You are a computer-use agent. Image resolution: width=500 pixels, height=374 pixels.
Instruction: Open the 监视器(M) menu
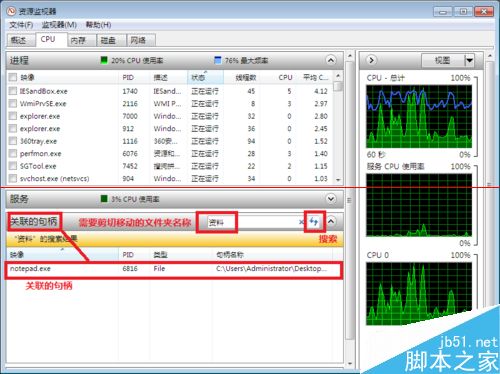(59, 25)
